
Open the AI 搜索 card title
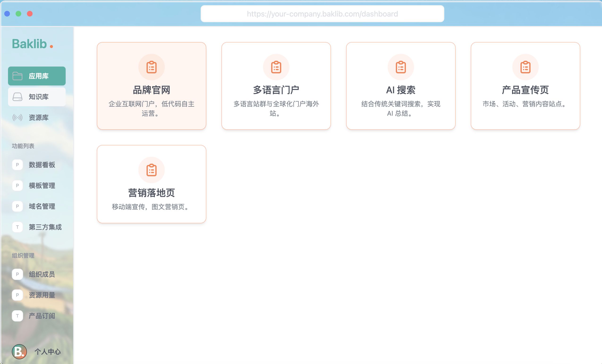point(401,90)
